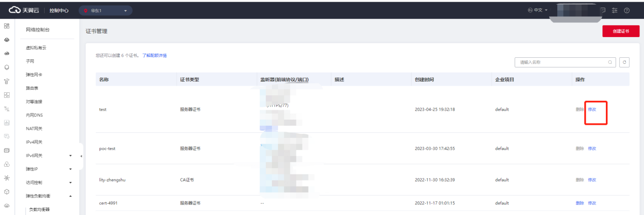
Task: Click the 操作 column header
Action: click(x=581, y=80)
